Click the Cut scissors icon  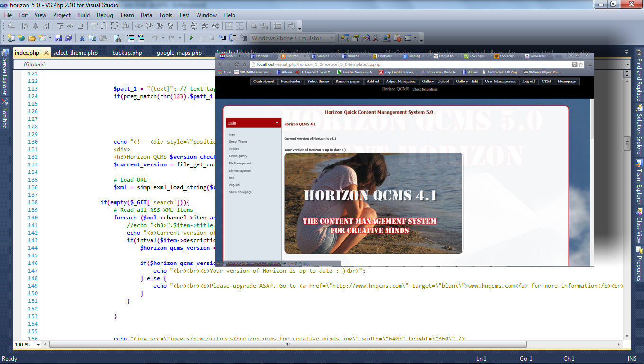pos(82,38)
